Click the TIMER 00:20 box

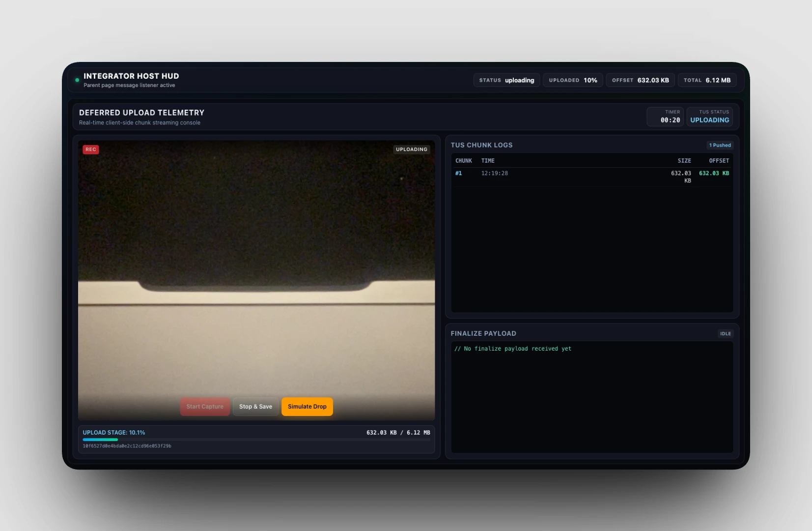(x=665, y=117)
